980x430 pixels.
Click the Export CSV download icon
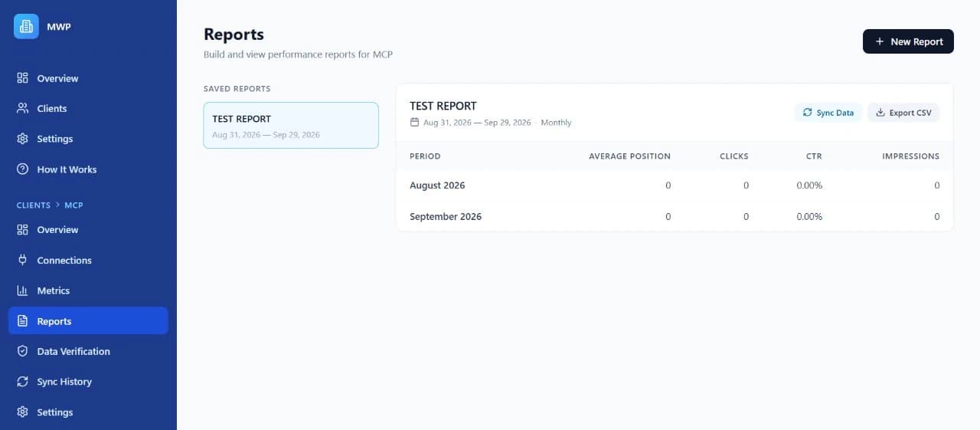point(880,113)
